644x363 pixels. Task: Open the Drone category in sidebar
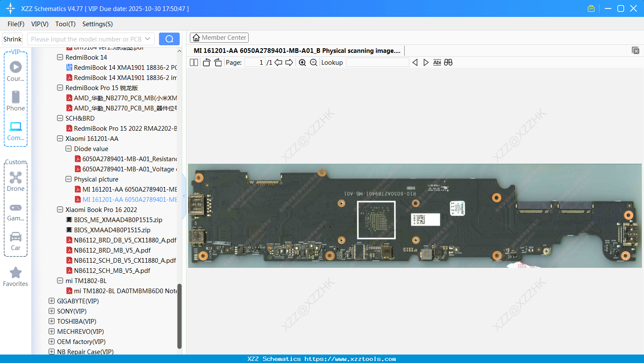point(16,181)
